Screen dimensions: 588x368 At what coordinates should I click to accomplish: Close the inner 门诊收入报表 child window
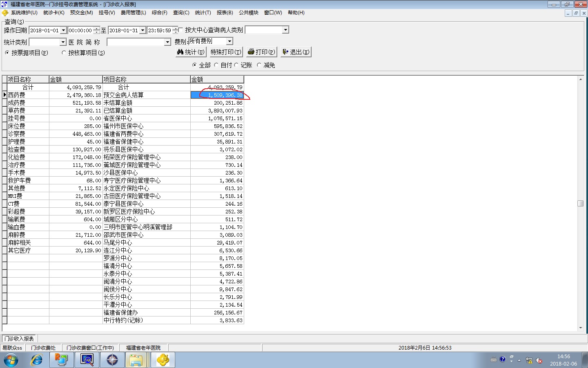(584, 13)
